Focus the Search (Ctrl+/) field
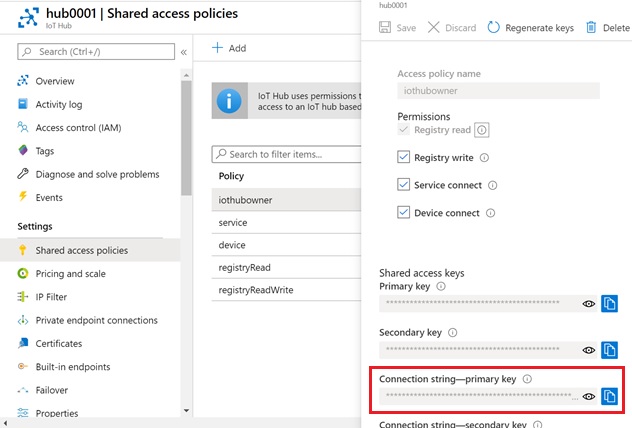632x428 pixels. 96,52
